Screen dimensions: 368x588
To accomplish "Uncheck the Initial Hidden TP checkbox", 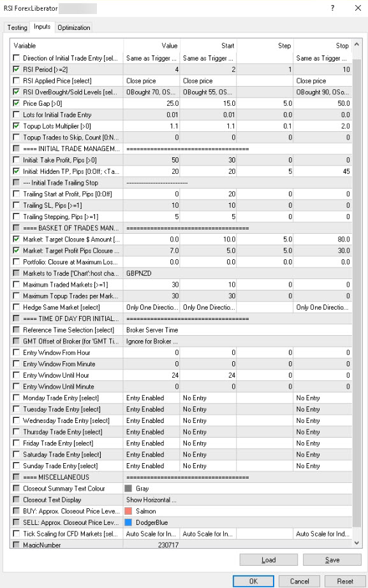I will pyautogui.click(x=16, y=171).
